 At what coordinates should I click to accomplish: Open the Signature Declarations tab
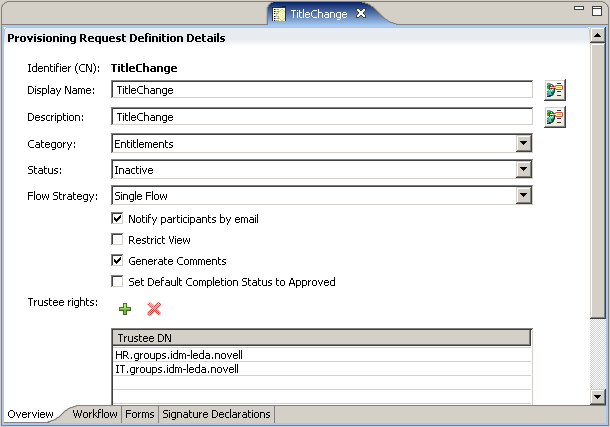216,414
